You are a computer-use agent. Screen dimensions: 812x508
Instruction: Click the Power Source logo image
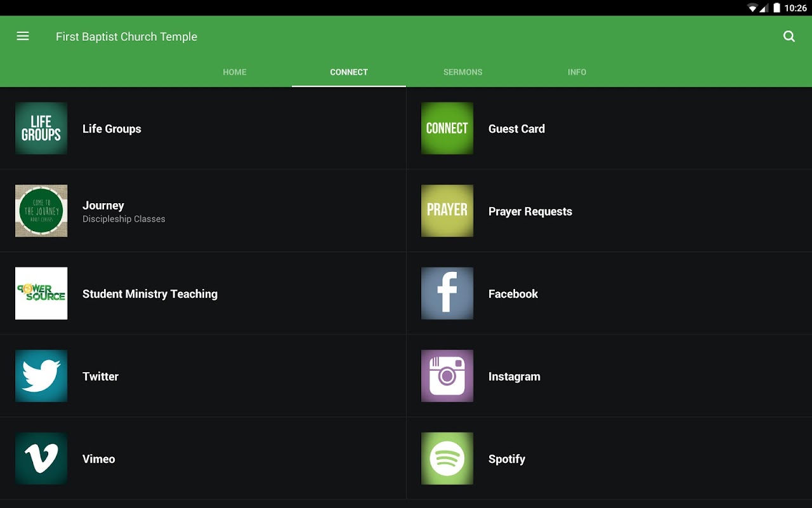click(x=41, y=293)
